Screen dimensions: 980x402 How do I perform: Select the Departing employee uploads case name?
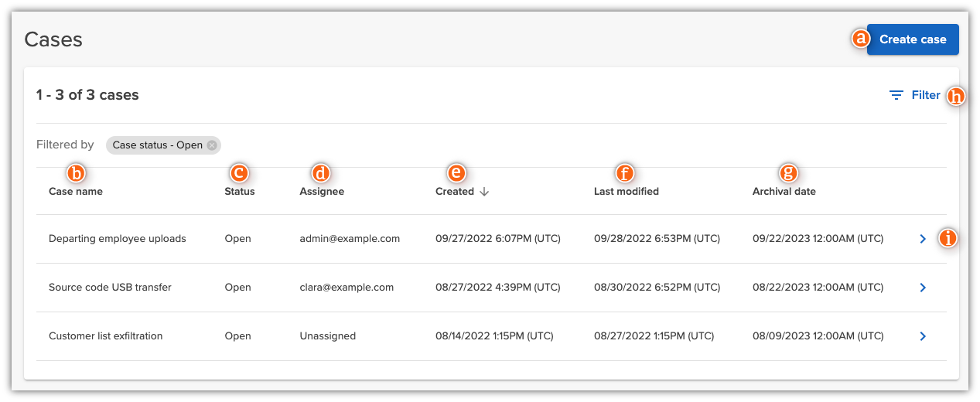(118, 239)
